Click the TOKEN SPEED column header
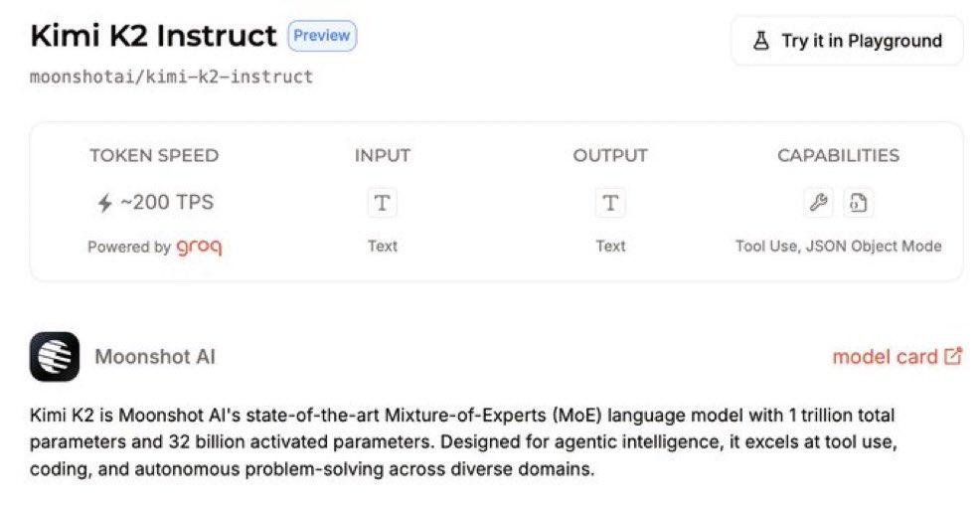The image size is (980, 512). point(154,155)
